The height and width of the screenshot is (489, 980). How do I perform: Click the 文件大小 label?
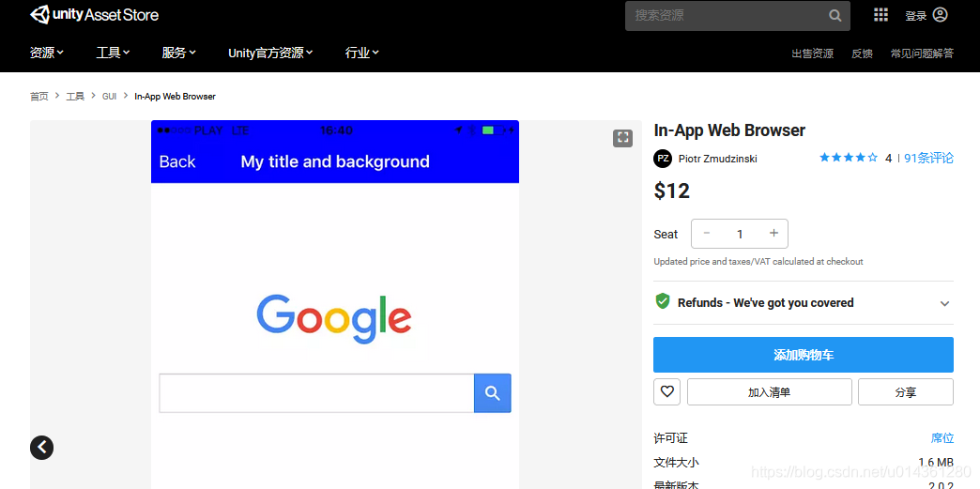[676, 463]
